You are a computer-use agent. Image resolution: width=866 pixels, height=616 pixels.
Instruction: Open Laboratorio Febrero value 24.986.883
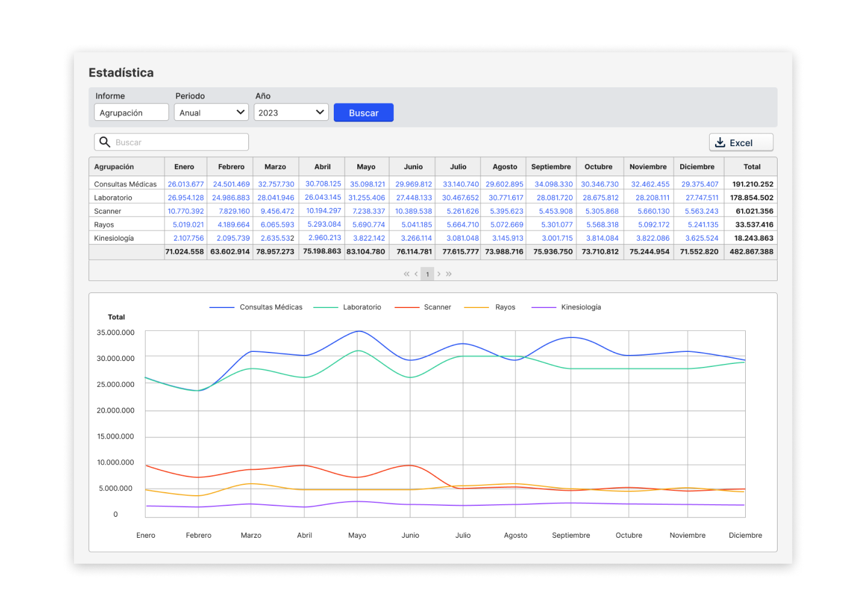coord(231,197)
